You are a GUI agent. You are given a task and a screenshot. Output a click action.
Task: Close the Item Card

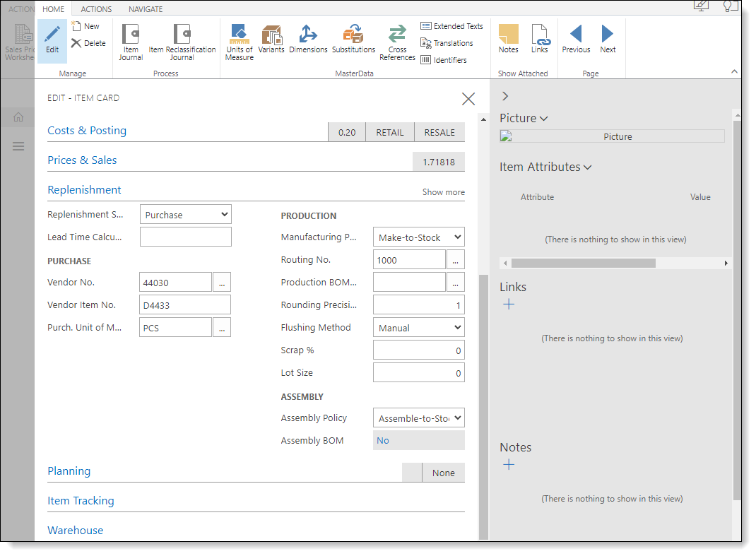coord(468,99)
